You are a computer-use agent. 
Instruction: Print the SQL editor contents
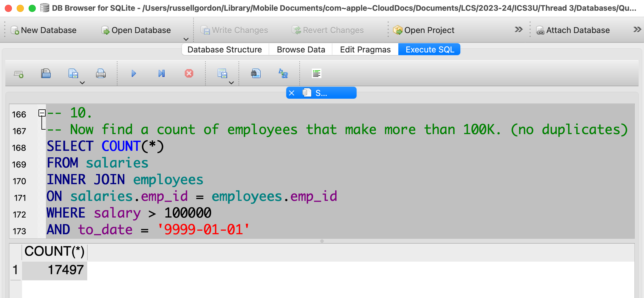101,74
